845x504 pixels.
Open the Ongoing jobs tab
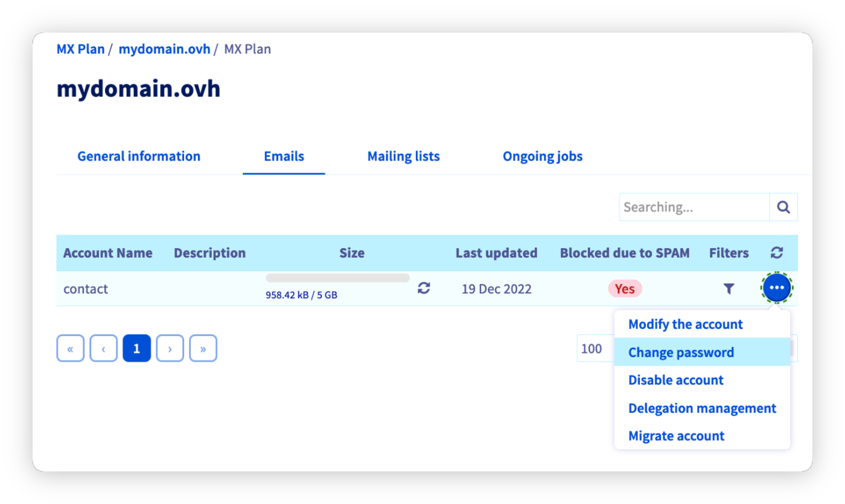[542, 156]
